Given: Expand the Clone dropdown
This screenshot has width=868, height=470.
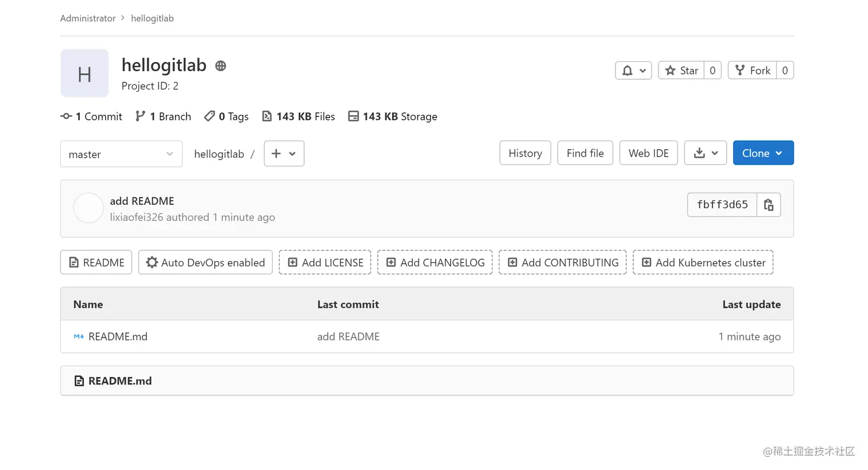Looking at the screenshot, I should tap(763, 153).
